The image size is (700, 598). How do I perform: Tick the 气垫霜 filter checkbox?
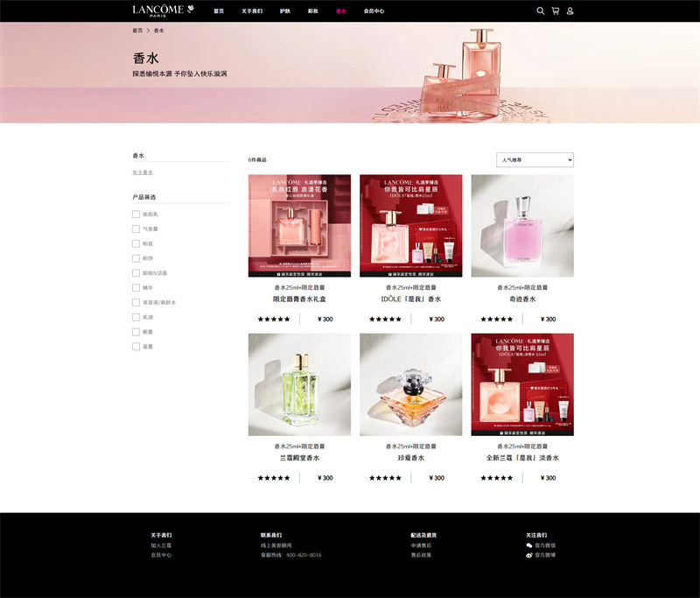point(136,229)
